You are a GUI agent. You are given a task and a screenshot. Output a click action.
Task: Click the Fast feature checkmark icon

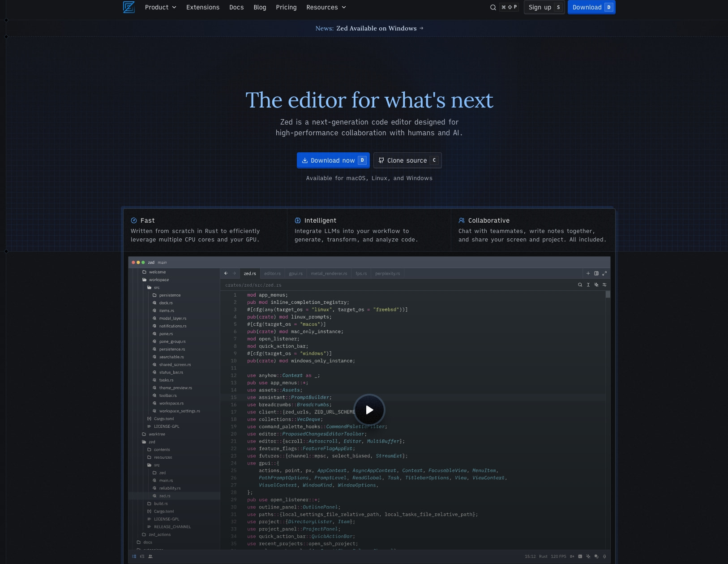[134, 220]
